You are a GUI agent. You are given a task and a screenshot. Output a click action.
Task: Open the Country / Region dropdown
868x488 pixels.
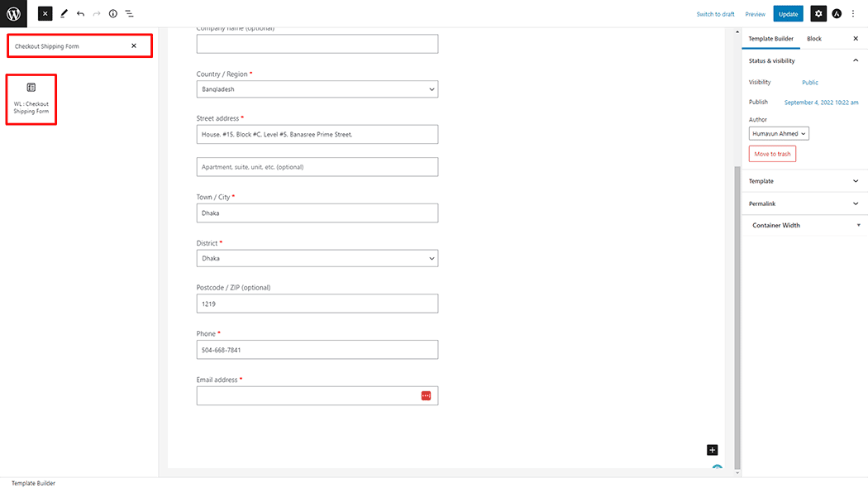(317, 89)
